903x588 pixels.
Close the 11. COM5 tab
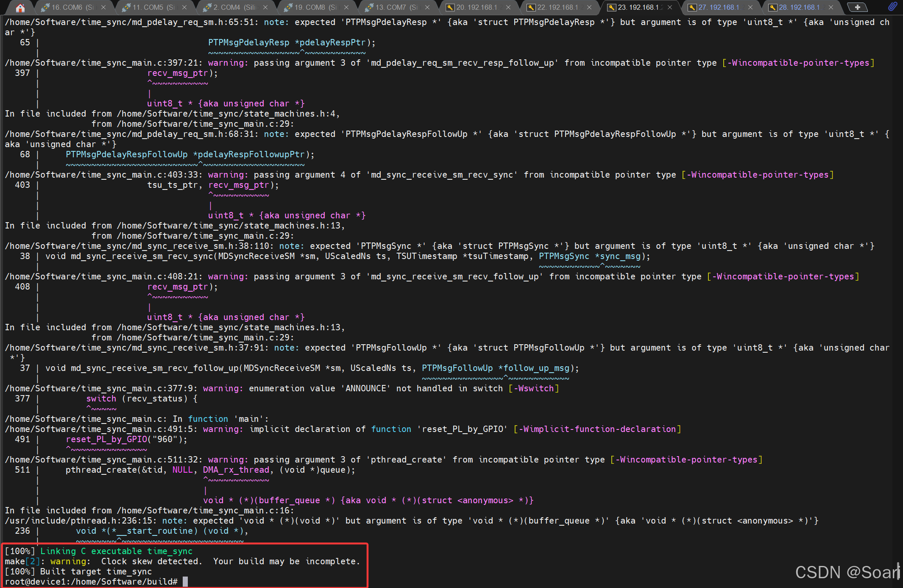(184, 7)
